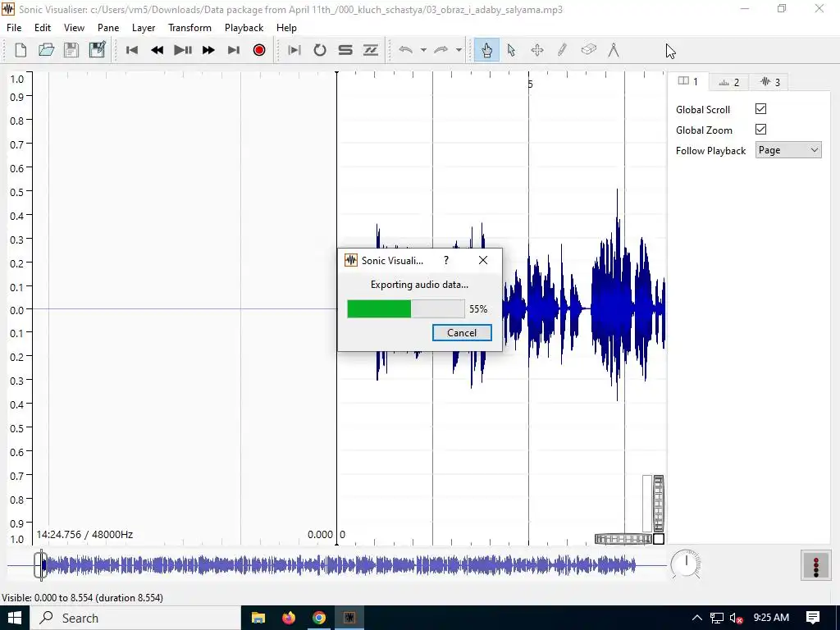The height and width of the screenshot is (630, 840).
Task: Select the Draw pencil tool
Action: [x=562, y=50]
